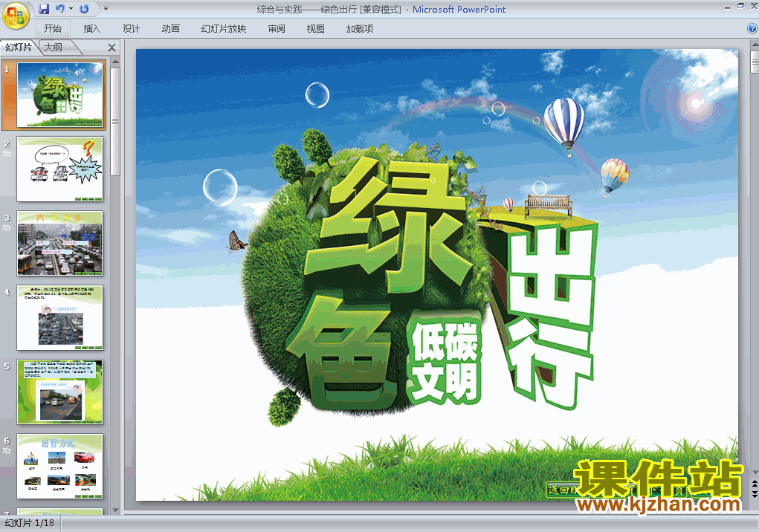
Task: Select slide 5 green background thumbnail
Action: point(60,392)
